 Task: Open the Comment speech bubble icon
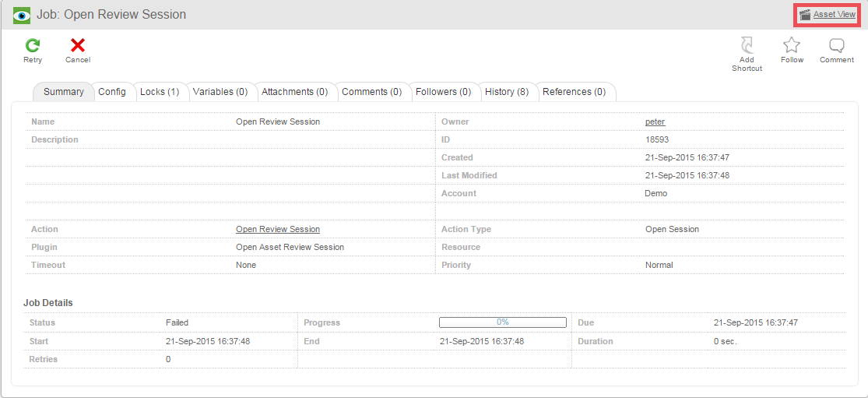[x=837, y=45]
